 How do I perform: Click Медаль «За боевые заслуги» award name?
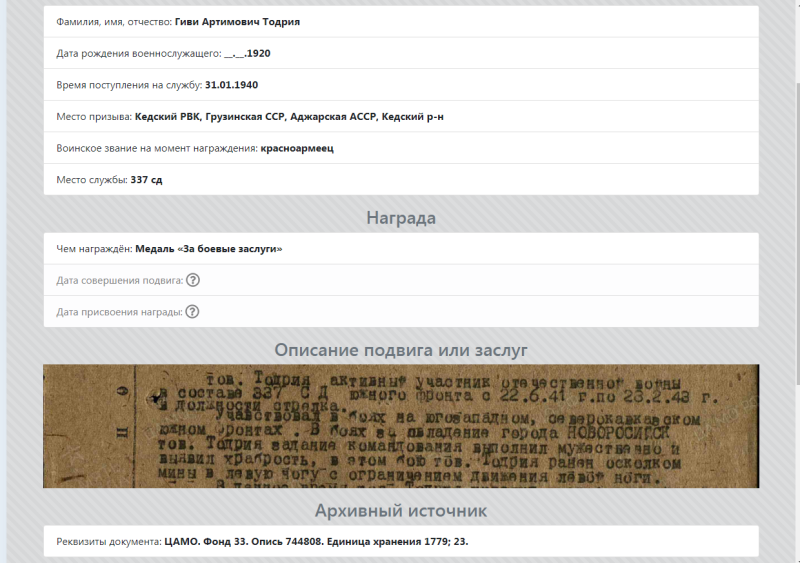click(208, 249)
